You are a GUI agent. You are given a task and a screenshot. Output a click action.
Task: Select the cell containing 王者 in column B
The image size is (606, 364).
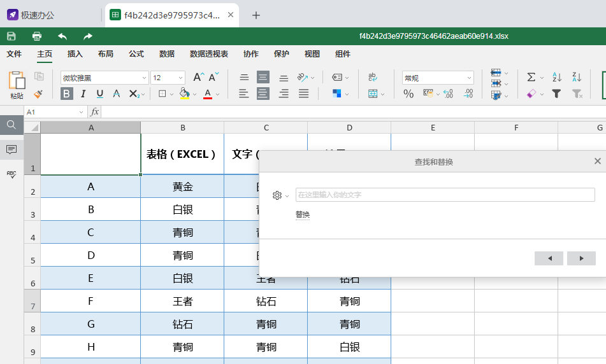pos(182,301)
